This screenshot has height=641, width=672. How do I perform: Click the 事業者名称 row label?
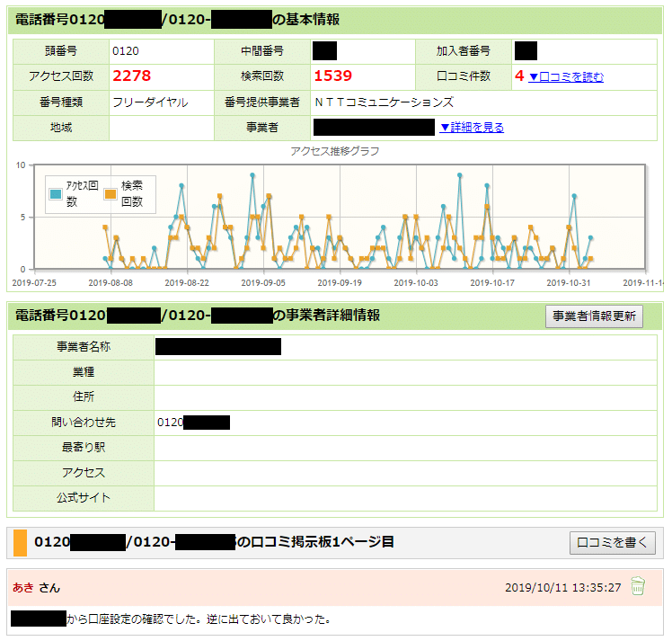(84, 347)
